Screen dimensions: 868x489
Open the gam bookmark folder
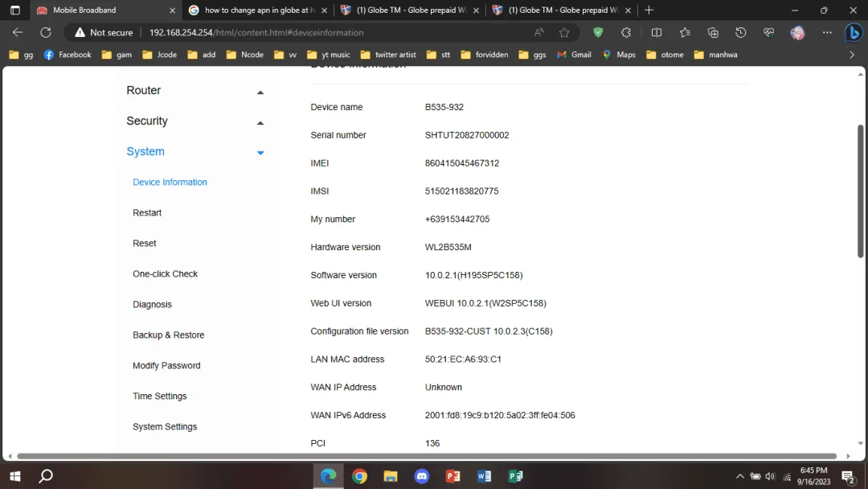pos(117,55)
